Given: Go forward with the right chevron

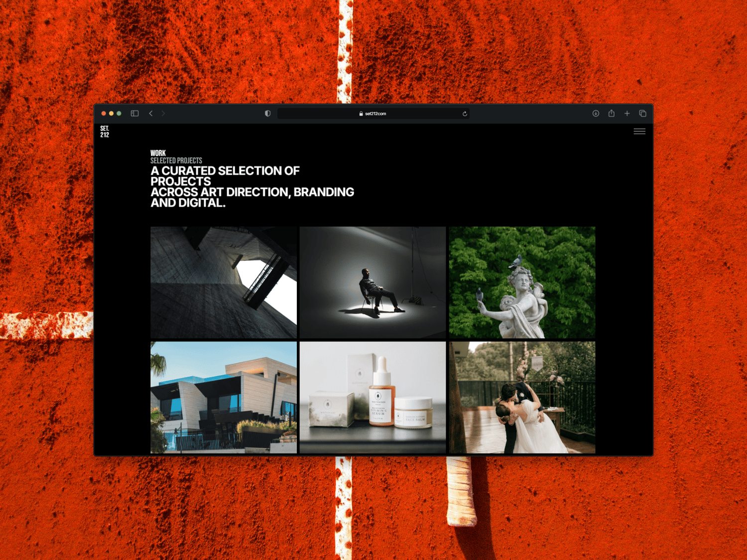Looking at the screenshot, I should (163, 113).
